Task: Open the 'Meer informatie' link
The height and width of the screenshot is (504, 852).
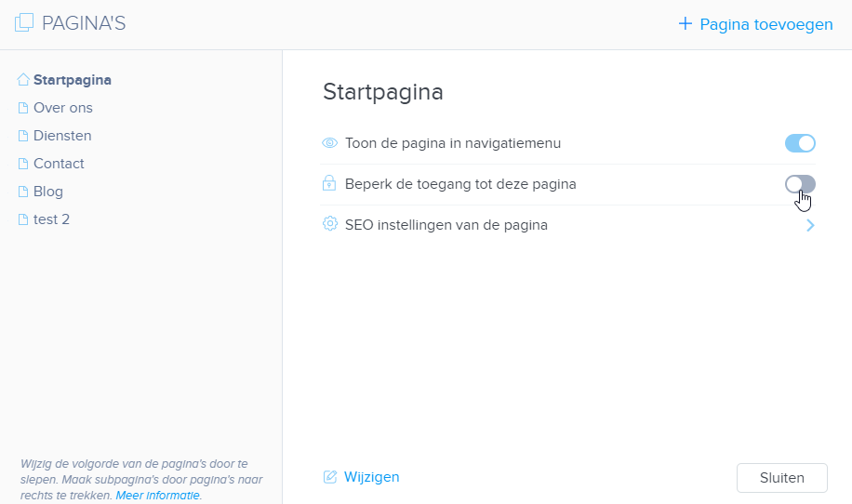Action: pos(158,496)
